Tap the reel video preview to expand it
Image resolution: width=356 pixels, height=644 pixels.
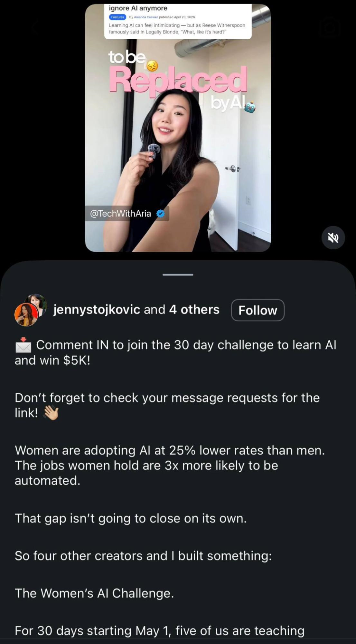(x=178, y=128)
